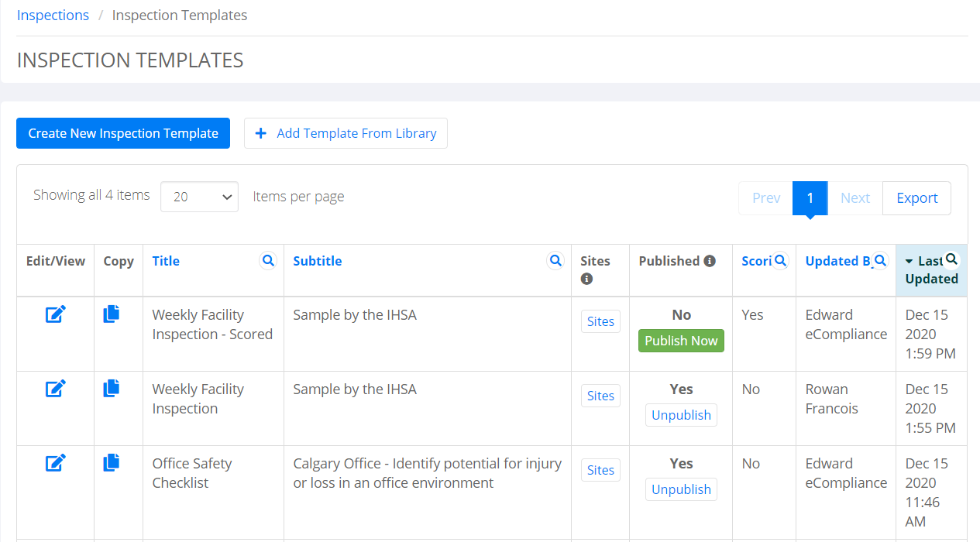
Task: Publish Weekly Facility Inspection - Scored now
Action: pos(681,341)
